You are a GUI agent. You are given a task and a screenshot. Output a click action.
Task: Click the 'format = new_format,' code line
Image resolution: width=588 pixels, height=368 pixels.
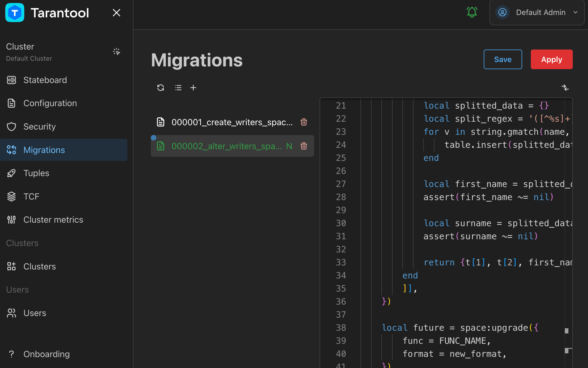pyautogui.click(x=454, y=354)
